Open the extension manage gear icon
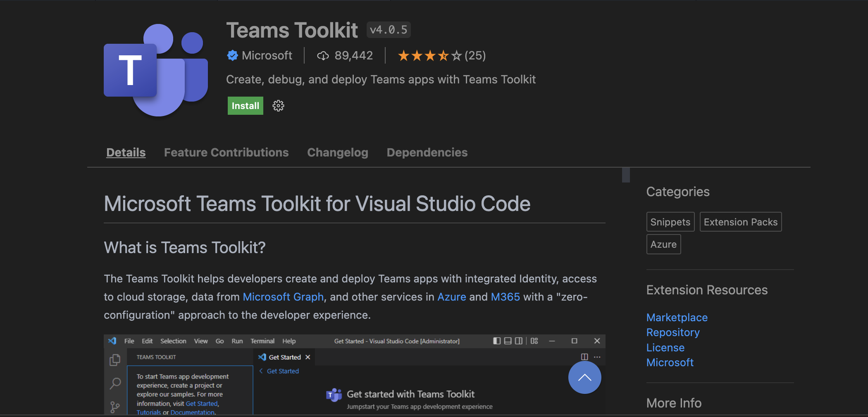The width and height of the screenshot is (868, 417). 278,106
